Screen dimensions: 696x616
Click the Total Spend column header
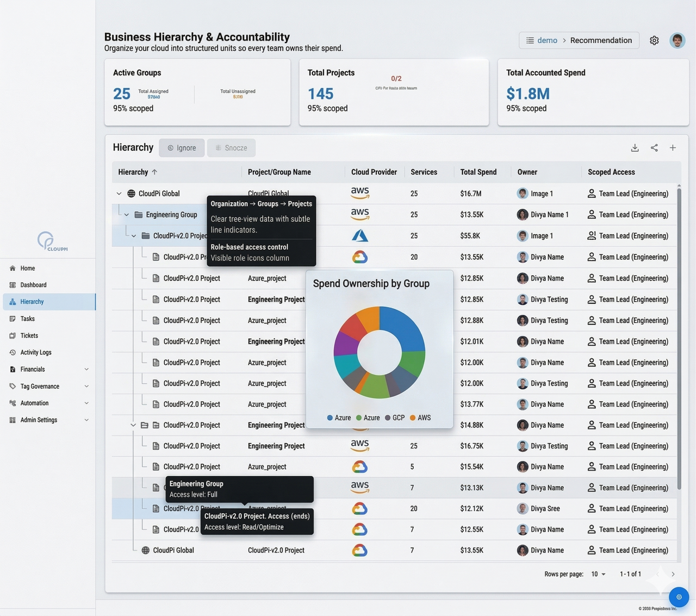pyautogui.click(x=478, y=172)
